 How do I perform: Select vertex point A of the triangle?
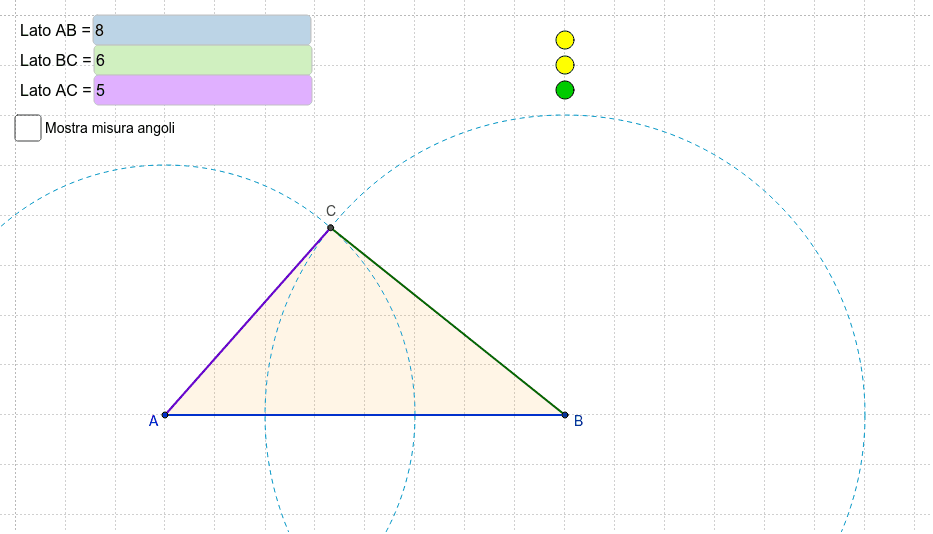coord(165,415)
